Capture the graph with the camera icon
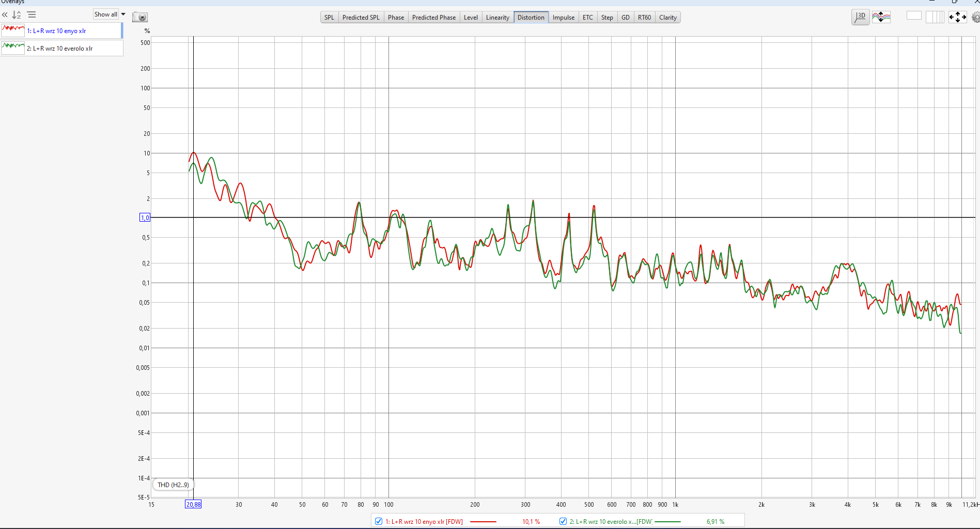Viewport: 980px width, 529px height. [x=140, y=17]
